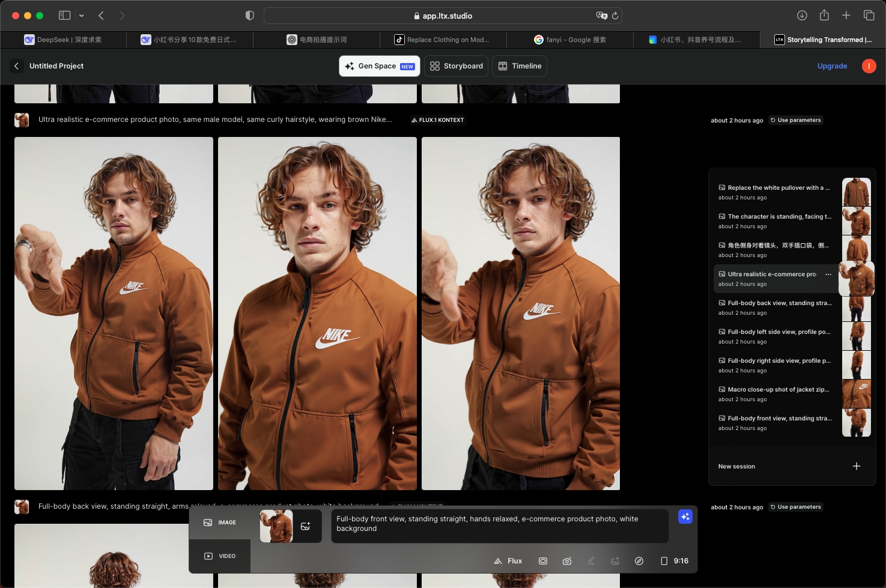Click the privacy shield icon in Safari
Screen dimensions: 886x588
pos(250,16)
